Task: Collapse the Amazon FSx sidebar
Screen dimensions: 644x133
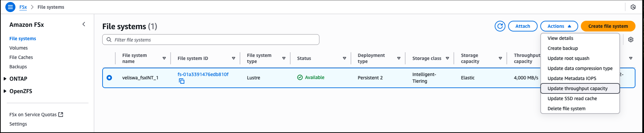Action: pyautogui.click(x=84, y=24)
